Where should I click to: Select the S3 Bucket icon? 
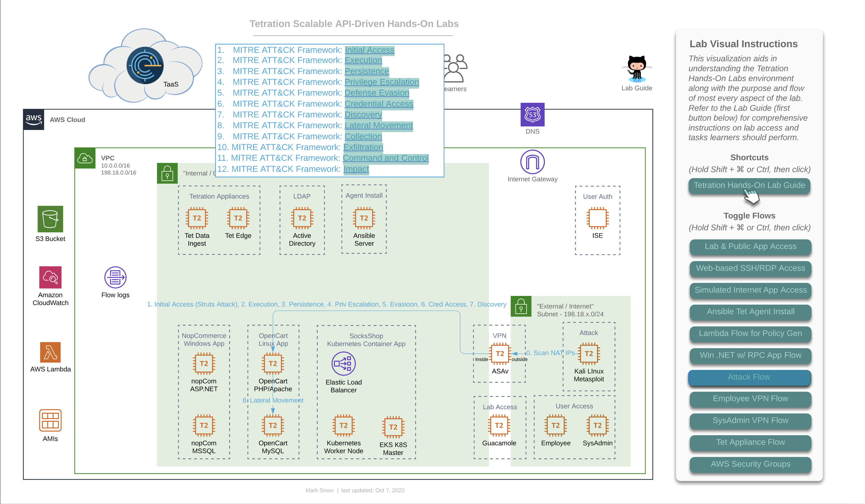(x=50, y=219)
